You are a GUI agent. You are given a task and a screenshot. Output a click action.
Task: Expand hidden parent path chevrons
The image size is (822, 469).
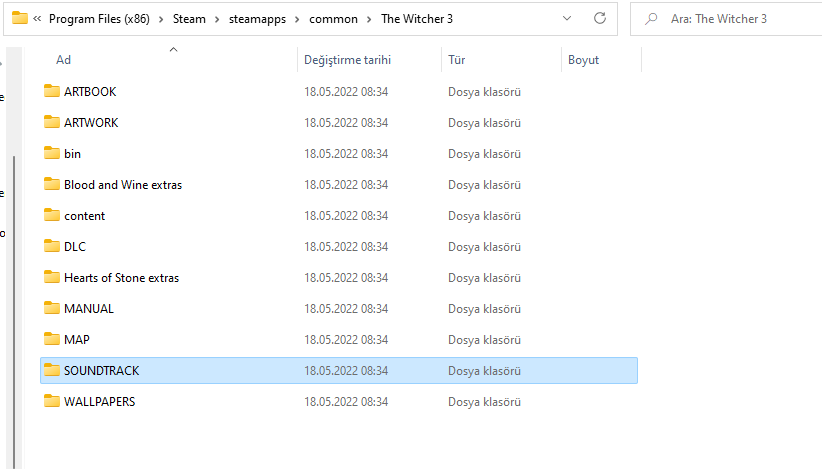[x=37, y=19]
